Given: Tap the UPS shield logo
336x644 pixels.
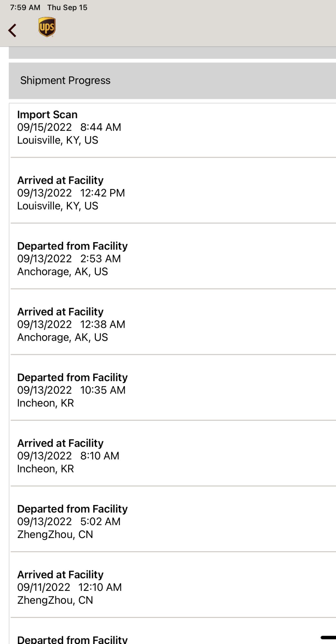Looking at the screenshot, I should click(x=47, y=27).
